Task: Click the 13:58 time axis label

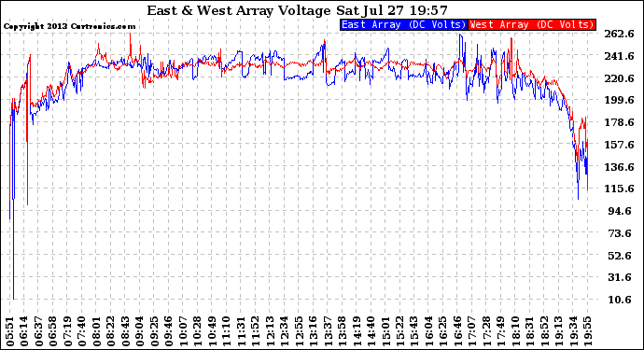Action: 342,331
